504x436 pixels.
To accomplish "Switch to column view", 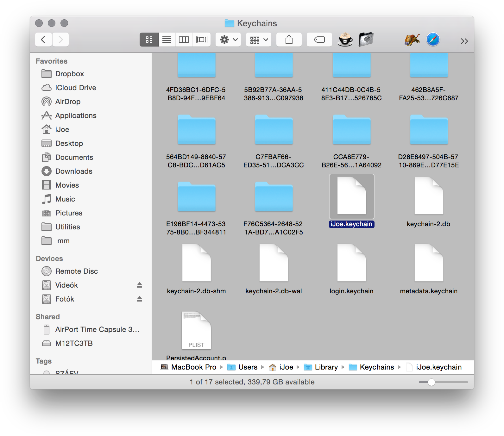I will [x=184, y=40].
